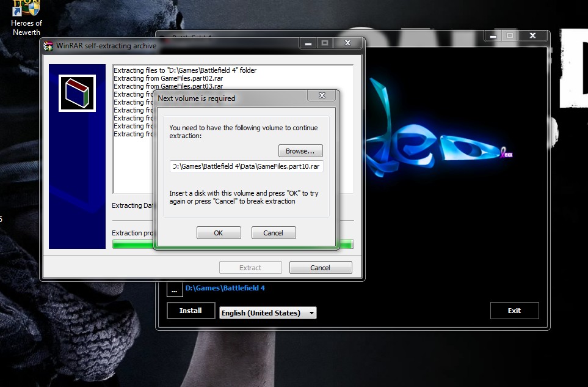Click the Install button

click(x=191, y=311)
